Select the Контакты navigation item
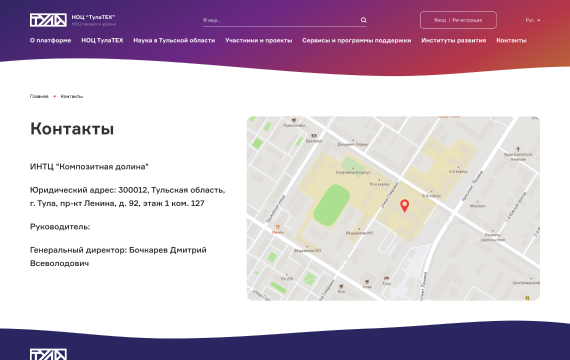 tap(511, 40)
